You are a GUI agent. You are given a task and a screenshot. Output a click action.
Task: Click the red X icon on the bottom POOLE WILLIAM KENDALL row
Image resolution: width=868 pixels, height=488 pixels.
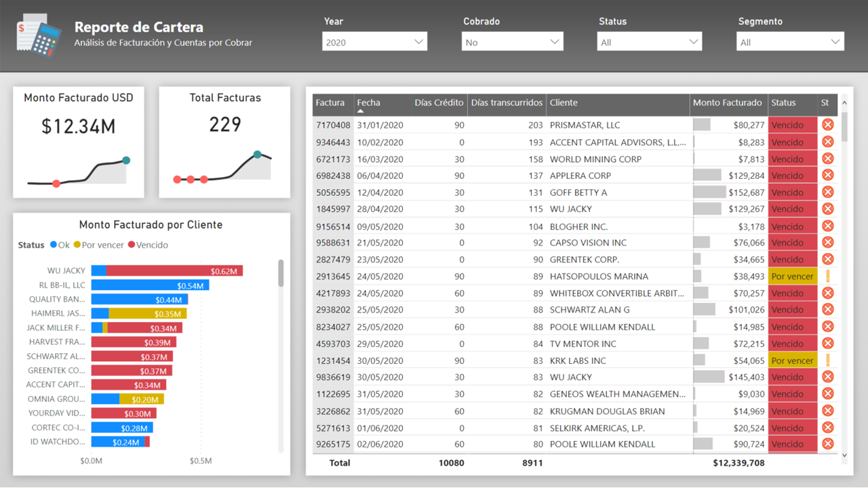click(x=827, y=444)
